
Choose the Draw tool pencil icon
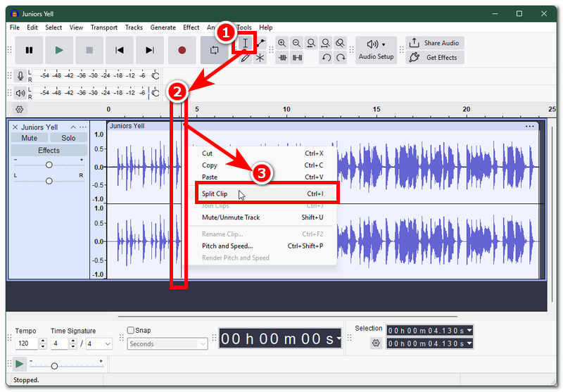pos(245,58)
